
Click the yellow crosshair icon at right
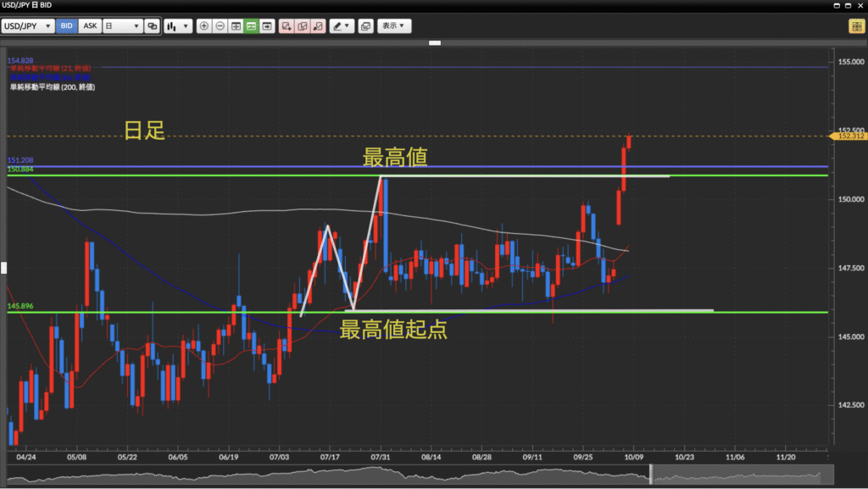point(856,26)
